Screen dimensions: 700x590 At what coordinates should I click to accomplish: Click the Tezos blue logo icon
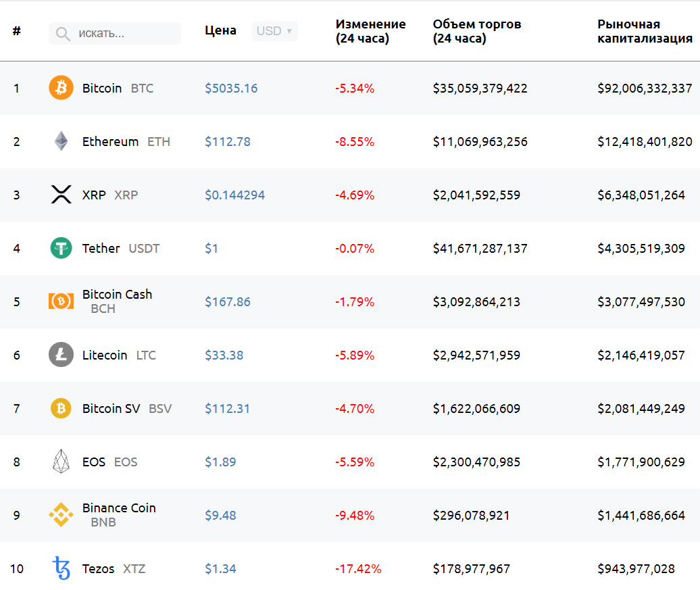[x=61, y=568]
